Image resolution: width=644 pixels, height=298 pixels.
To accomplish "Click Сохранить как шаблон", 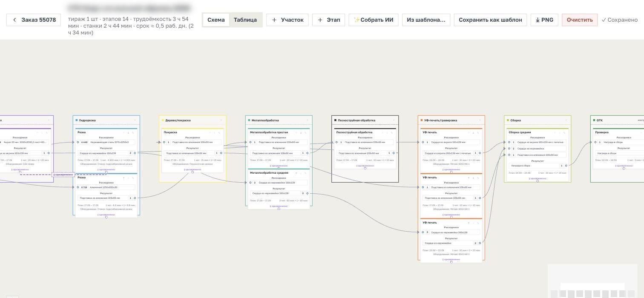I will [490, 20].
